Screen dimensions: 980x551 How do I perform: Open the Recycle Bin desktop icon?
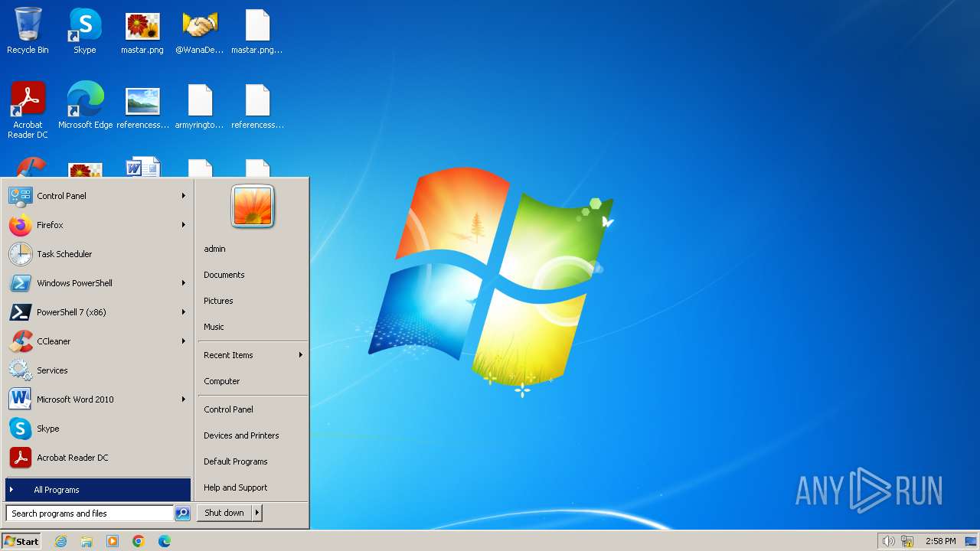28,31
